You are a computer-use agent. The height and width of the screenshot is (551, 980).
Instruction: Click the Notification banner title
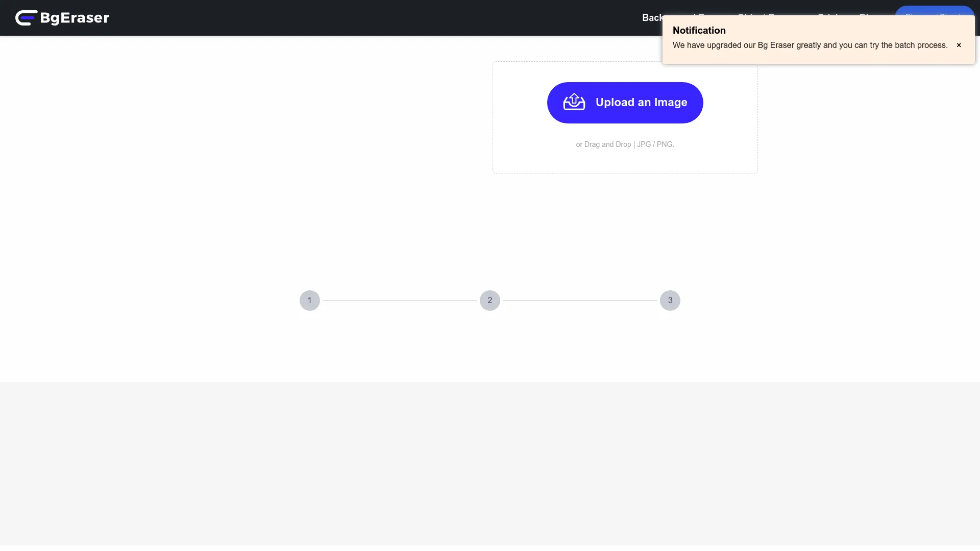pos(699,30)
